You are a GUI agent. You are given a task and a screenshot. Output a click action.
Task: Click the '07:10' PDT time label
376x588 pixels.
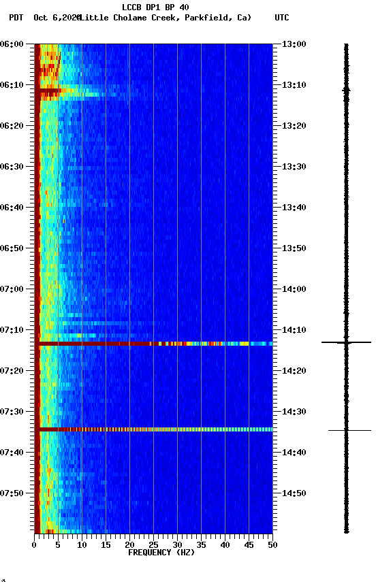tap(12, 330)
